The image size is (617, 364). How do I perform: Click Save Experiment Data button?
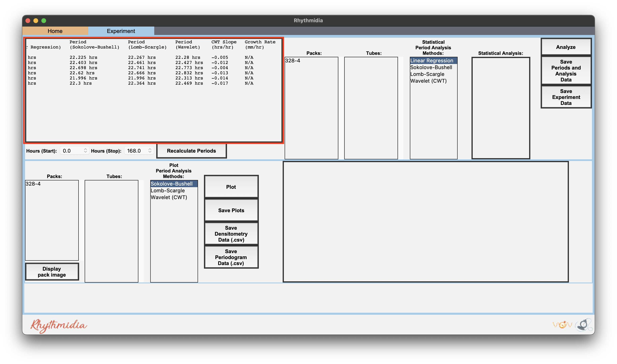click(x=566, y=97)
